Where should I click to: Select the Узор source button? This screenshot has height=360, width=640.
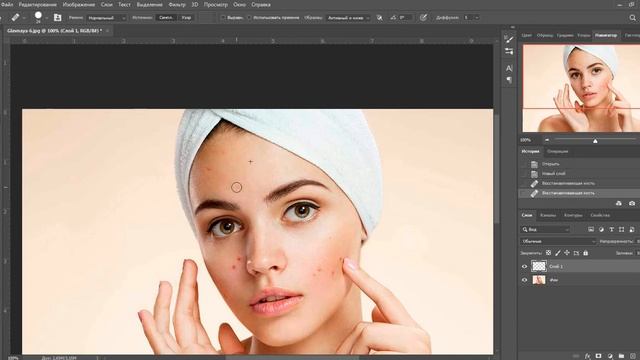(186, 18)
